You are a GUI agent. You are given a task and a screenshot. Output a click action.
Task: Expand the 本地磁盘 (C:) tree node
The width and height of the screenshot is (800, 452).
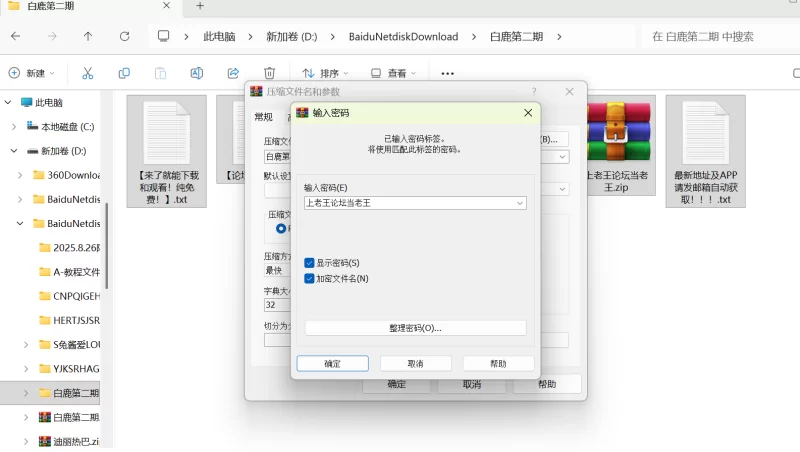(13, 127)
